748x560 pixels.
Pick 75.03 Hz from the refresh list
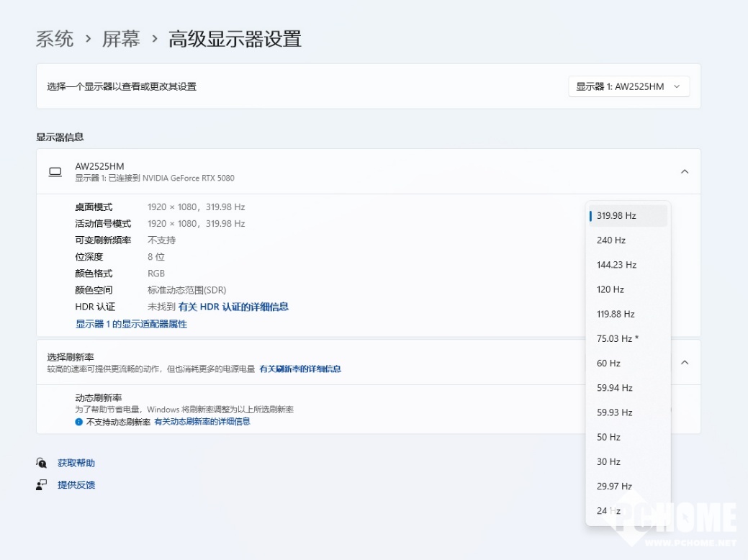coord(628,338)
